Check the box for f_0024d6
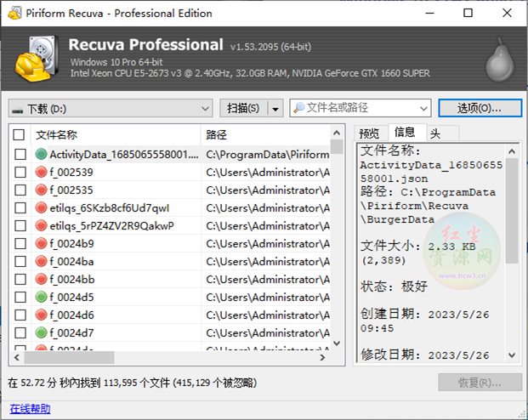Image resolution: width=528 pixels, height=420 pixels. pyautogui.click(x=20, y=315)
